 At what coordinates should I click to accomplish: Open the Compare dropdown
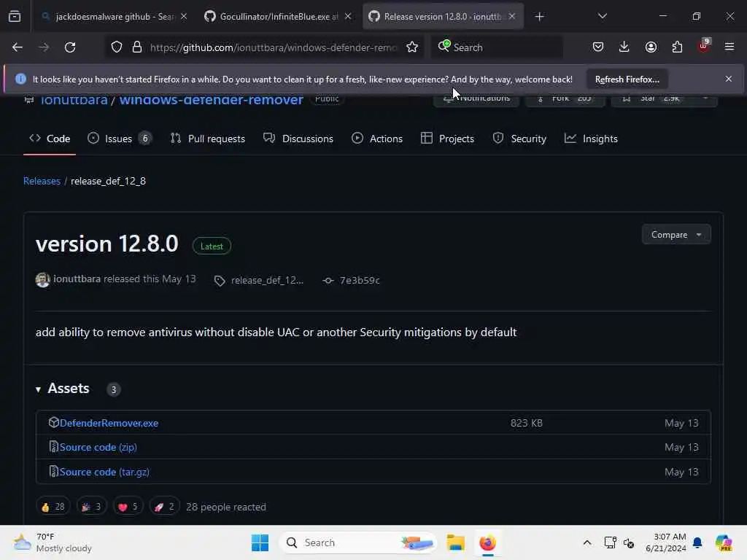[676, 235]
